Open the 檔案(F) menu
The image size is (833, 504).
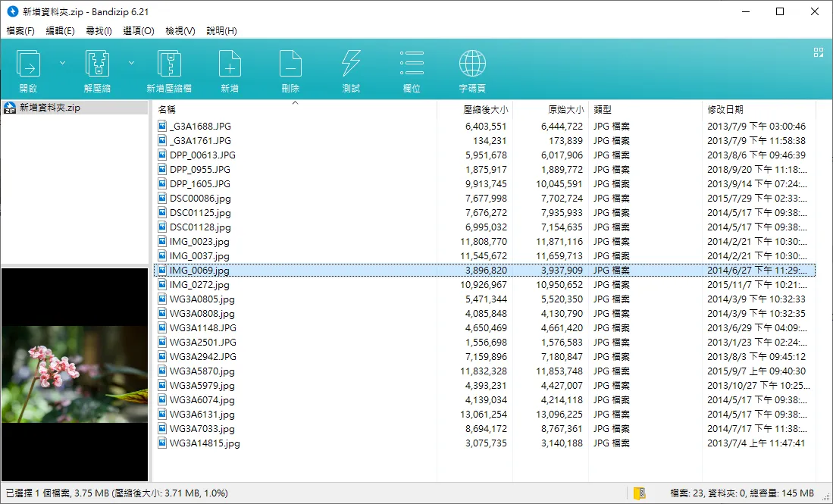(20, 31)
